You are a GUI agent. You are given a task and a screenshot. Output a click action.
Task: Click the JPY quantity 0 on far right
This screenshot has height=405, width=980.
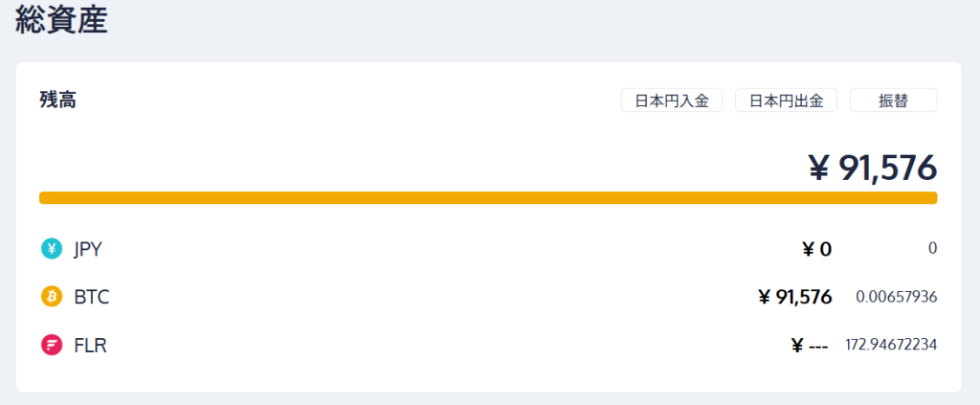[932, 249]
